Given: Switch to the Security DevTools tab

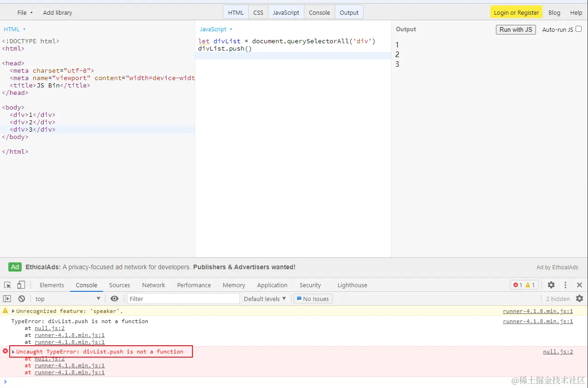Looking at the screenshot, I should (310, 285).
